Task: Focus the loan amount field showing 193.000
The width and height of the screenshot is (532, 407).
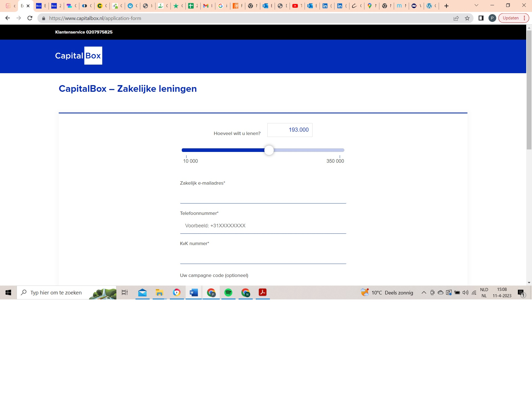Action: (x=290, y=130)
